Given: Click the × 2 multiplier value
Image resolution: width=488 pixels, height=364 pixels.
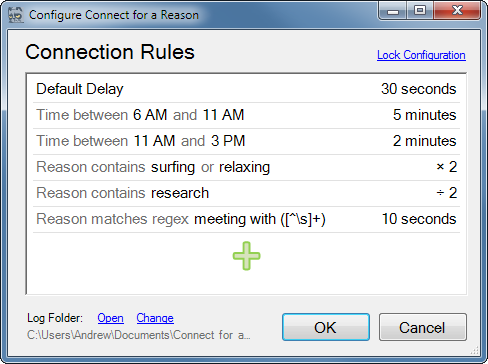Looking at the screenshot, I should (447, 167).
